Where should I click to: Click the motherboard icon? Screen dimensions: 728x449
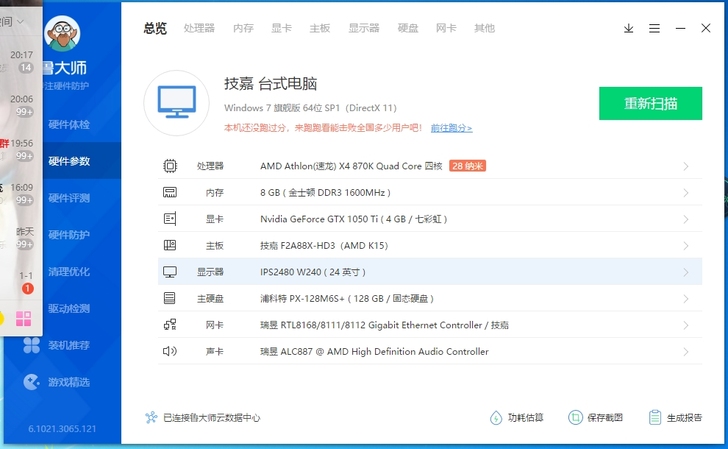pos(170,245)
